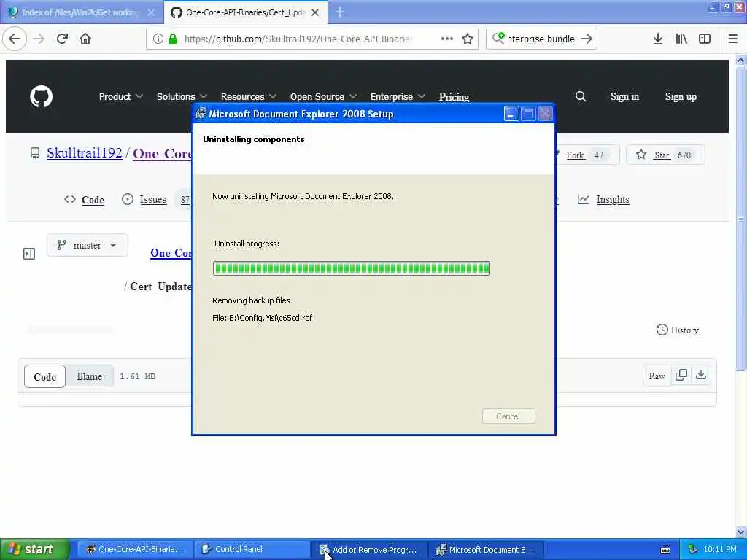Screen dimensions: 747x560
Task: Click the green padlock security icon
Action: click(x=173, y=39)
